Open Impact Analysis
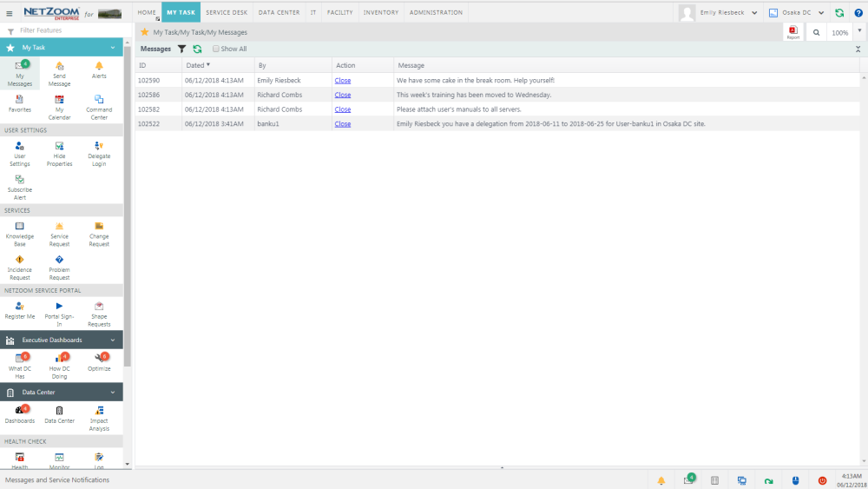The image size is (868, 489). (x=99, y=418)
